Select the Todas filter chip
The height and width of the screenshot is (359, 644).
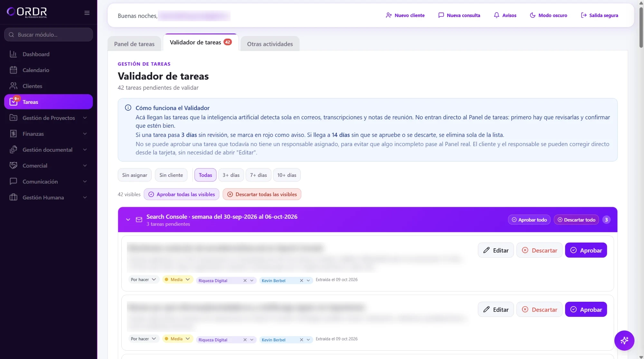coord(205,175)
